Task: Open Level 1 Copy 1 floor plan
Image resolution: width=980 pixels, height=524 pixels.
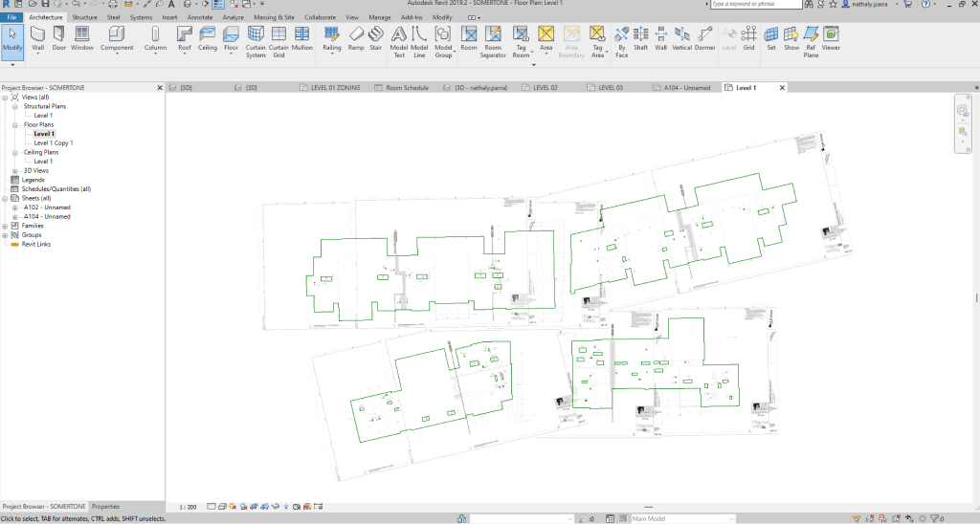Action: pyautogui.click(x=54, y=143)
